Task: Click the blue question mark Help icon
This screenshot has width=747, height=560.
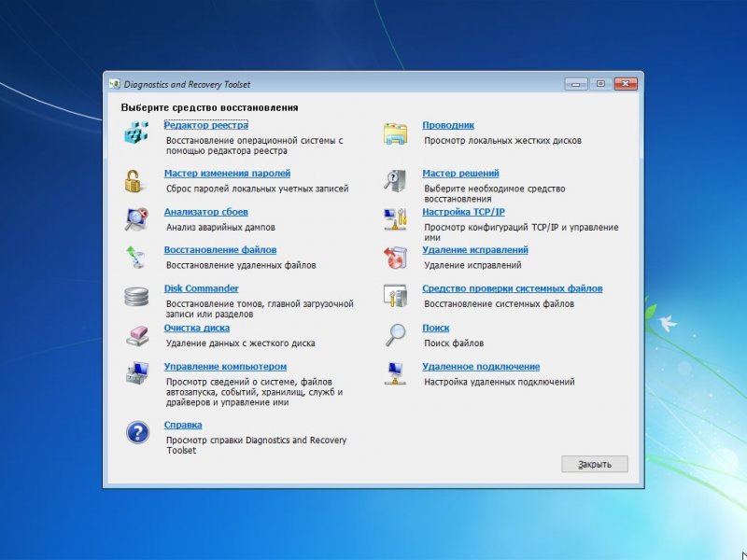Action: point(137,432)
